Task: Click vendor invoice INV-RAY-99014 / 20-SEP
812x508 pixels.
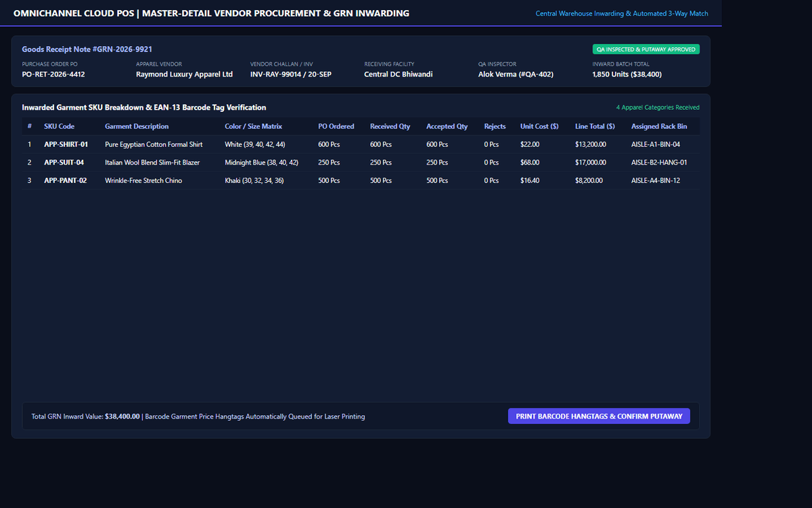Action: click(x=291, y=75)
